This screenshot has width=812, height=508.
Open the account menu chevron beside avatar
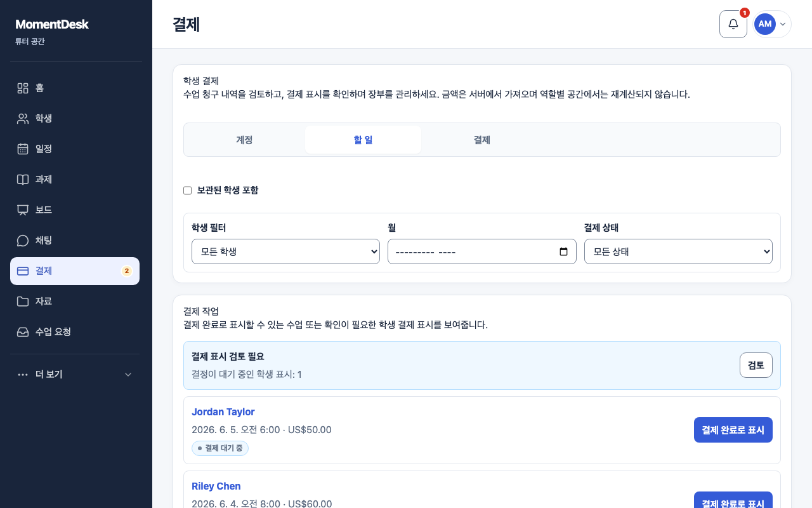pos(783,24)
